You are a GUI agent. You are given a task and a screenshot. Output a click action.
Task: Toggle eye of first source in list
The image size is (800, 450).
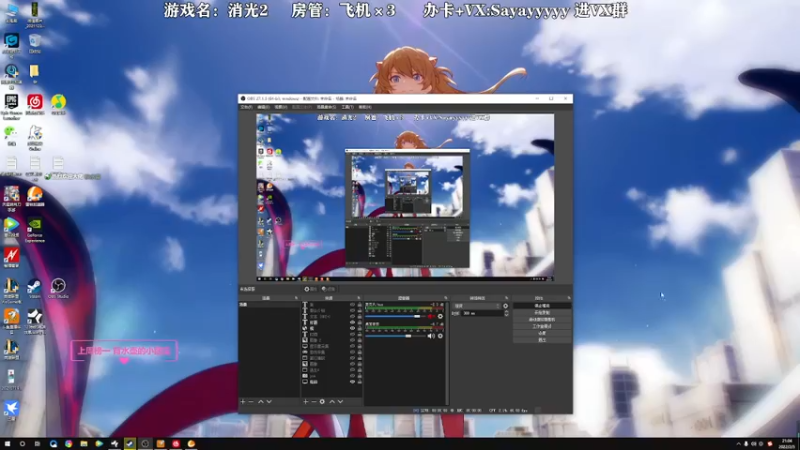tap(352, 305)
